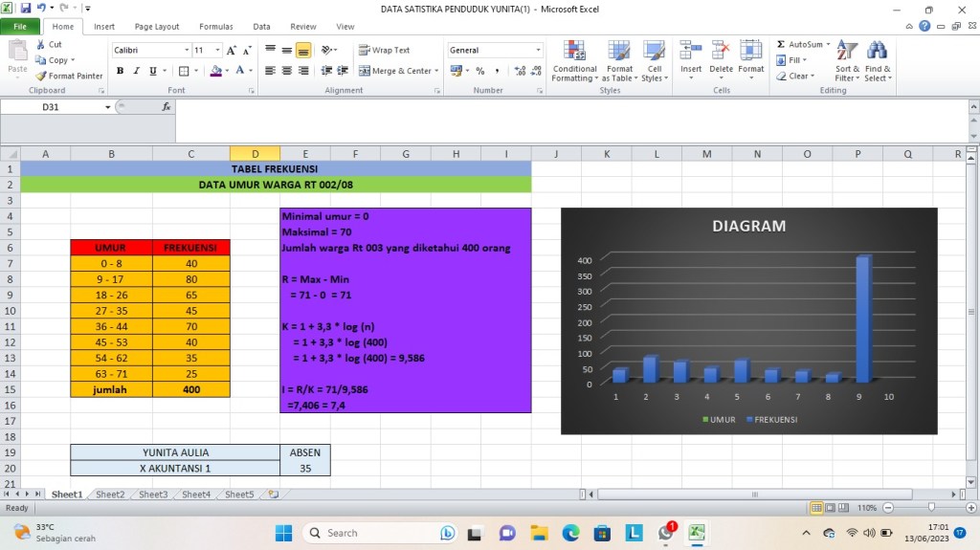Adjust the zoom slider in status bar
Image resolution: width=980 pixels, height=550 pixels.
(931, 507)
